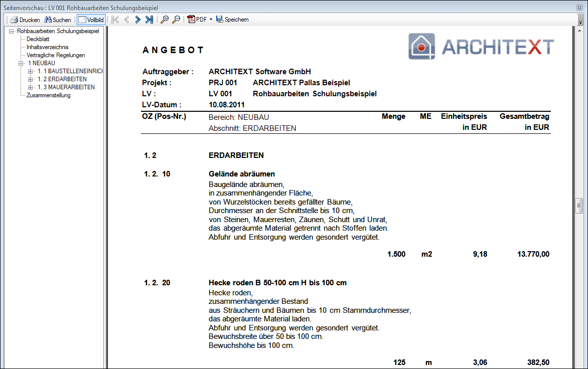Go to the previous page
The image size is (588, 369).
(x=127, y=20)
